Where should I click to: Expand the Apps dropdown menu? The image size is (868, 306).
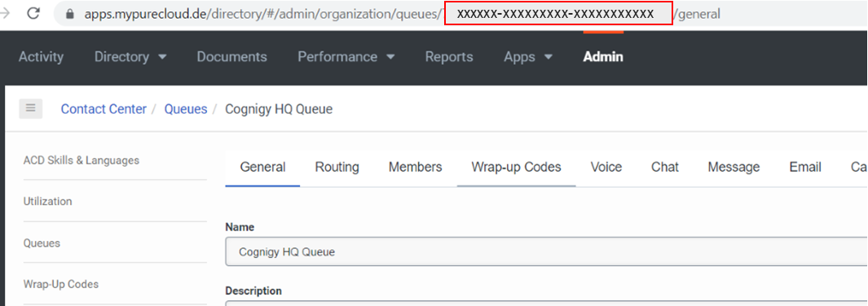point(528,57)
